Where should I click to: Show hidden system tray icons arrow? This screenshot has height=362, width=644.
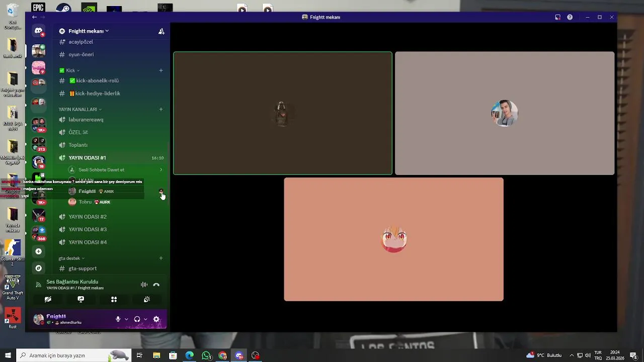[572, 355]
